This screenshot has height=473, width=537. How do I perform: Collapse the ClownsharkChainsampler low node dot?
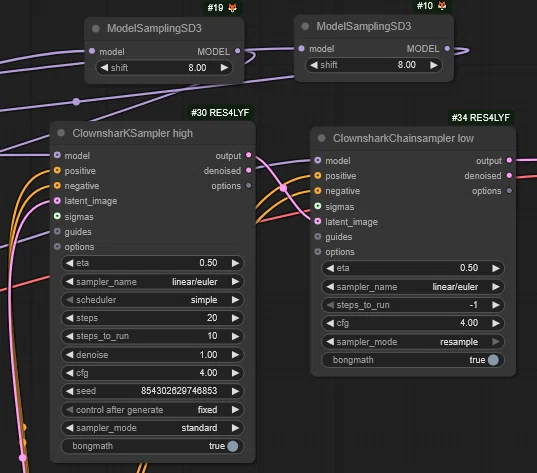click(321, 138)
